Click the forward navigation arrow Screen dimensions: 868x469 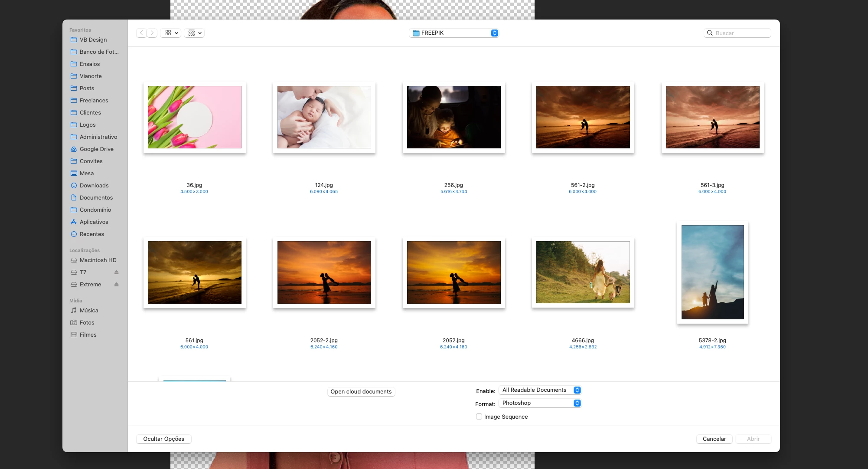(x=152, y=33)
